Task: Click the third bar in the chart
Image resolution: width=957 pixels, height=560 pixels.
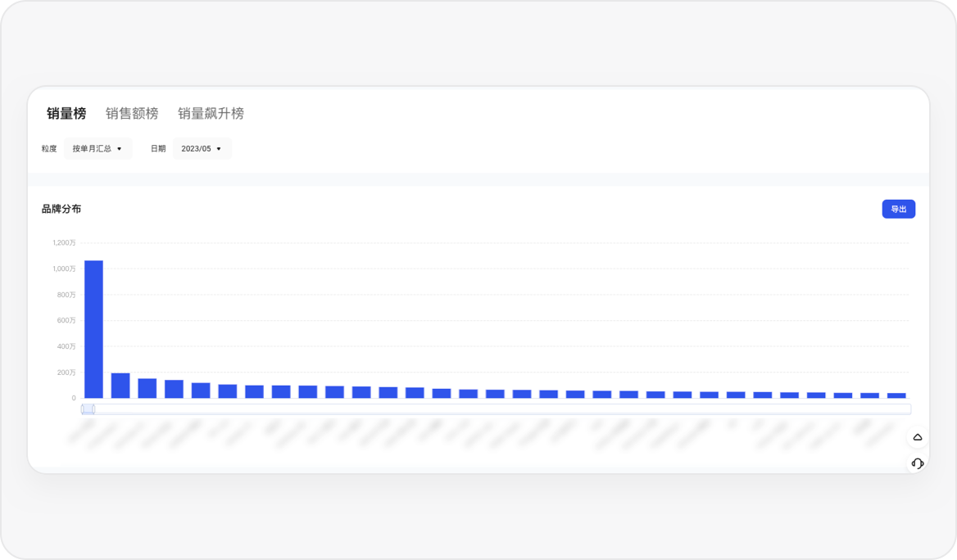Action: pos(147,389)
